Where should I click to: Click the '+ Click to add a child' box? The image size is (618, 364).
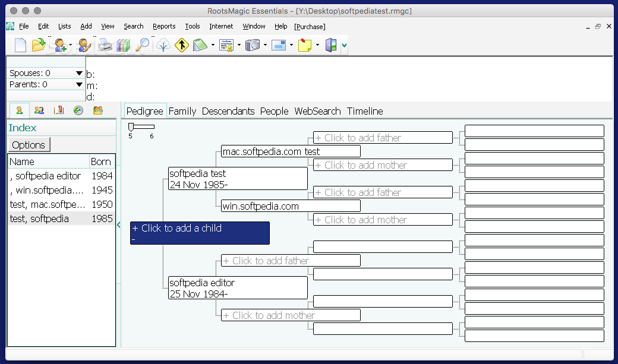coord(200,233)
